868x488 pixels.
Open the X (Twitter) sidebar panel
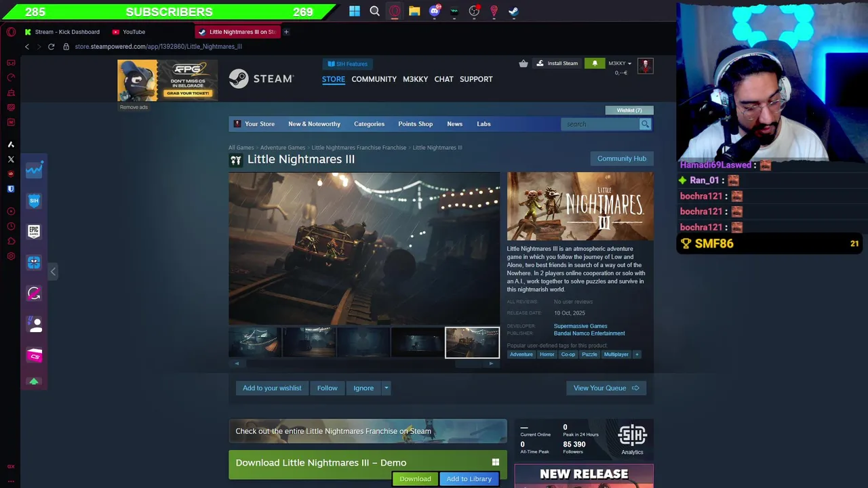click(11, 159)
